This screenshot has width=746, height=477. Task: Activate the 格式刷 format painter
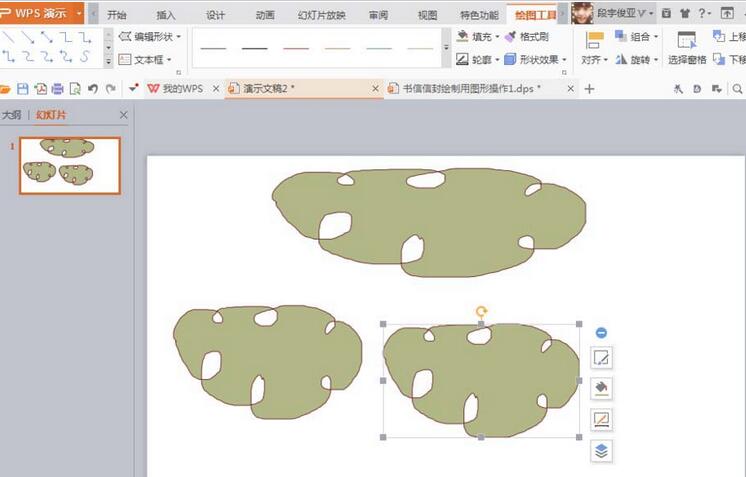(x=527, y=36)
